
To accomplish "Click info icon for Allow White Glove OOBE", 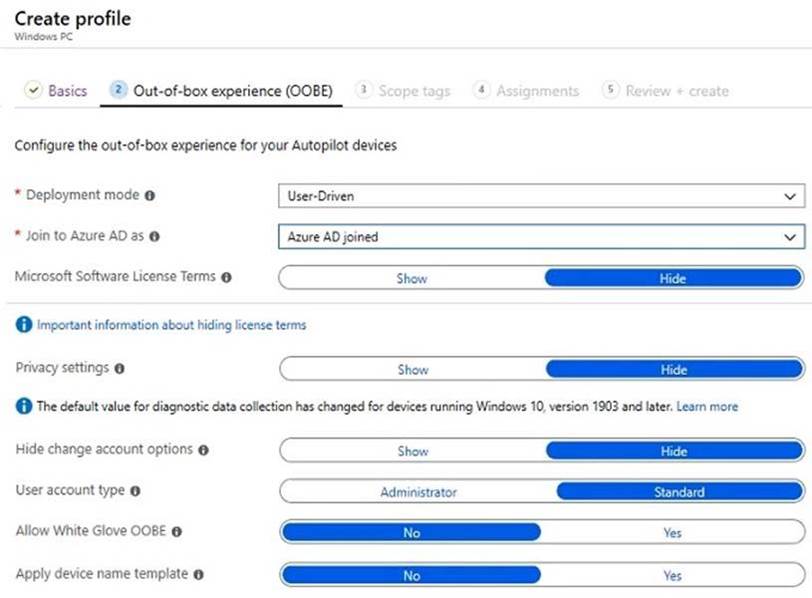I will [177, 533].
